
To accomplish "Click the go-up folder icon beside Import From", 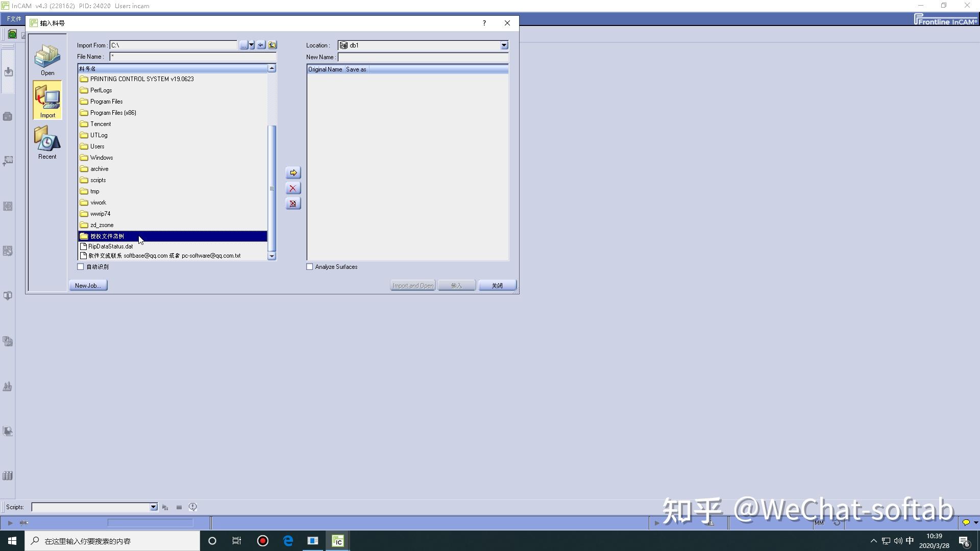I will 273,45.
